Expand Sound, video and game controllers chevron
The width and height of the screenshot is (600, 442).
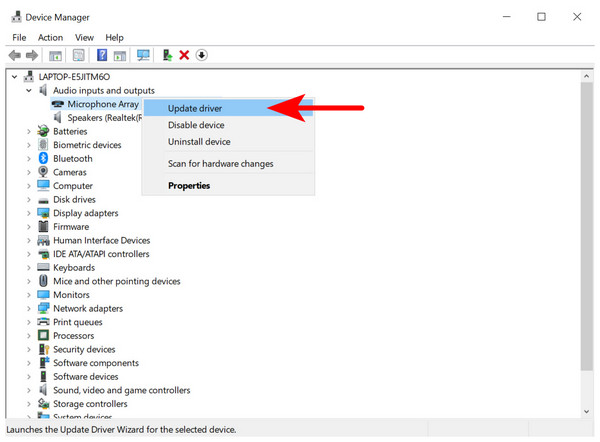coord(29,390)
